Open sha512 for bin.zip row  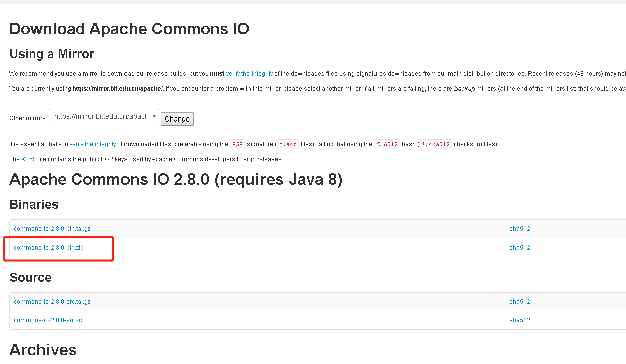click(520, 248)
